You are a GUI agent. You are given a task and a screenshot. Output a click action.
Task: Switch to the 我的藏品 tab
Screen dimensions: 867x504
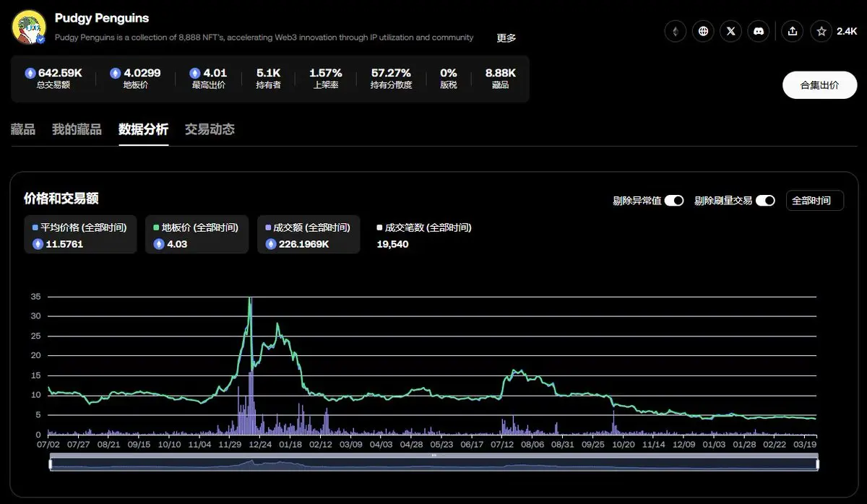click(x=77, y=130)
